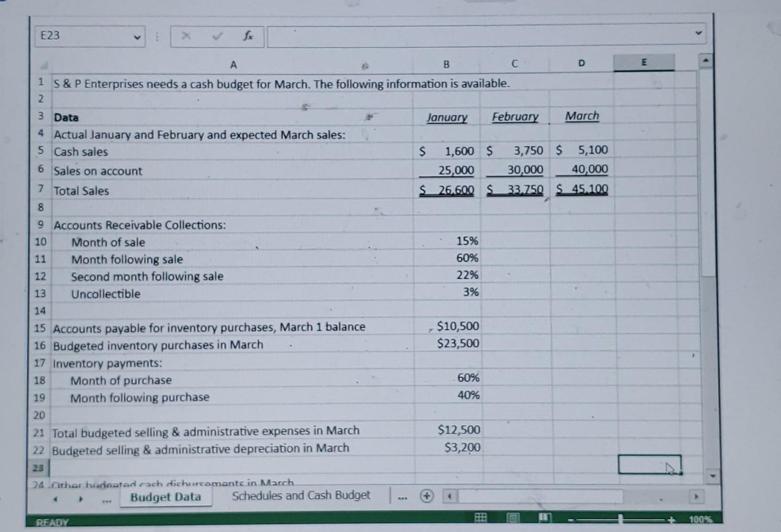This screenshot has height=532, width=781.
Task: Select the Budget Data sheet tab
Action: 166,497
